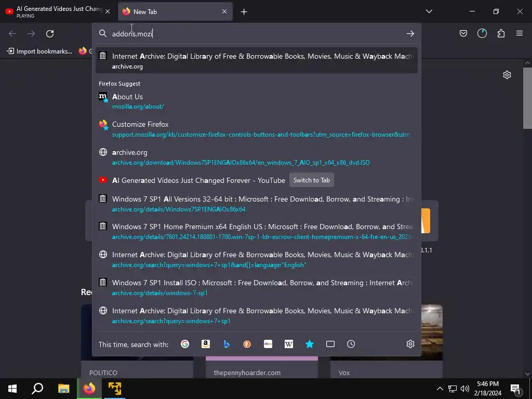Search this time with Wikipedia
This screenshot has width=532, height=399.
[x=289, y=344]
